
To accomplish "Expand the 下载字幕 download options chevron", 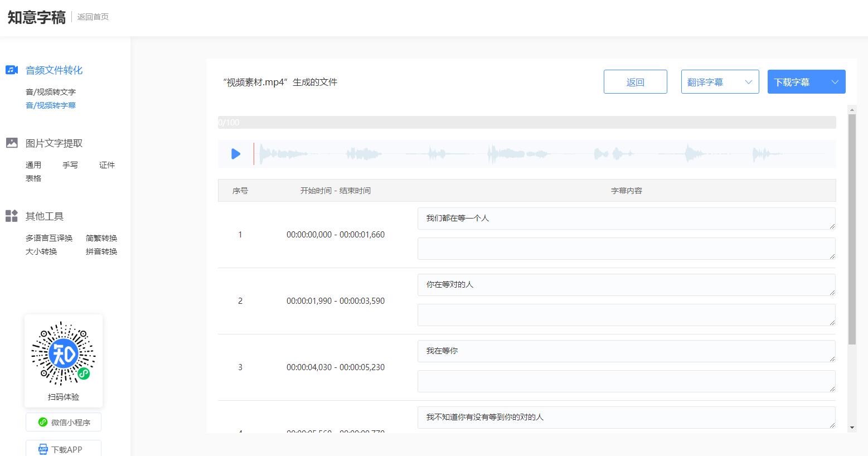I will [835, 81].
